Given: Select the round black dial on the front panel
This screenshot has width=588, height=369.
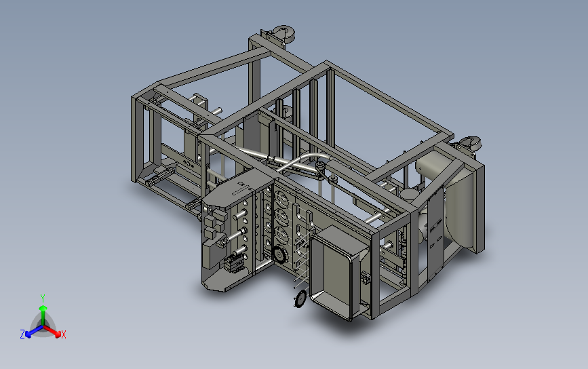Looking at the screenshot, I should pos(279,255).
